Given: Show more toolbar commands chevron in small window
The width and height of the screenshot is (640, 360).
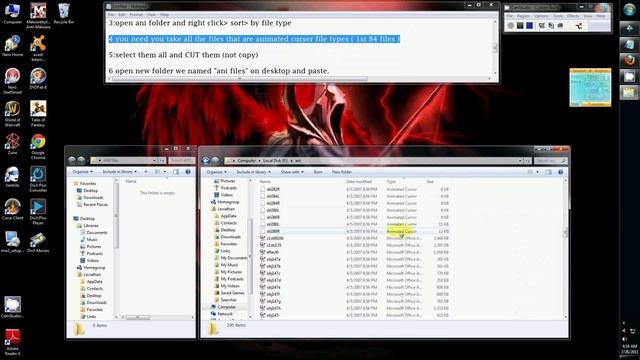Looking at the screenshot, I should (146, 172).
